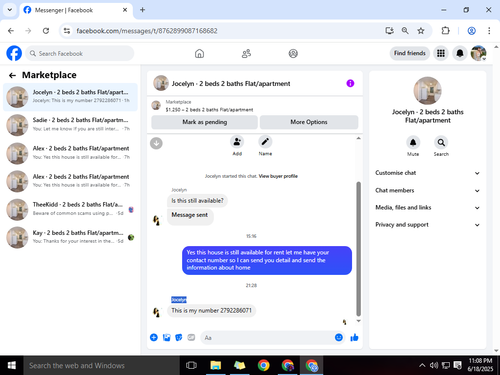Image resolution: width=500 pixels, height=375 pixels.
Task: Open Chrome three-dot menu
Action: coord(489,31)
